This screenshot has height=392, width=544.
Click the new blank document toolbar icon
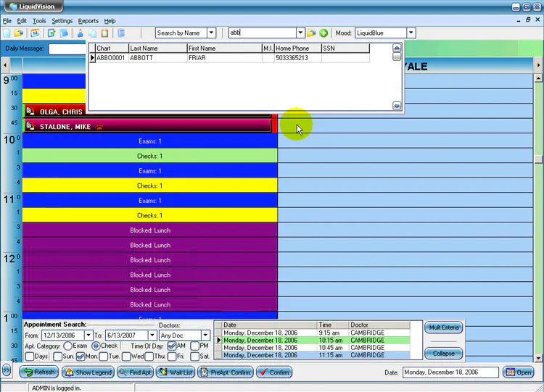pos(7,33)
